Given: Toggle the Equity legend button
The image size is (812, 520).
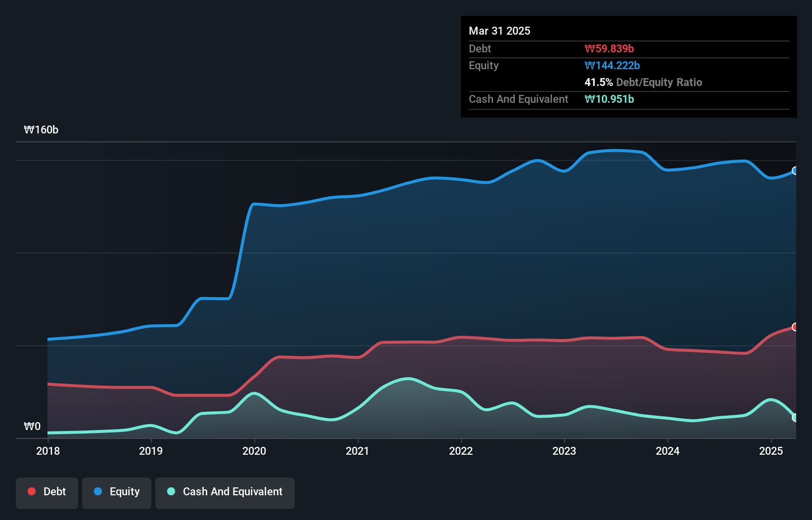Looking at the screenshot, I should click(117, 493).
